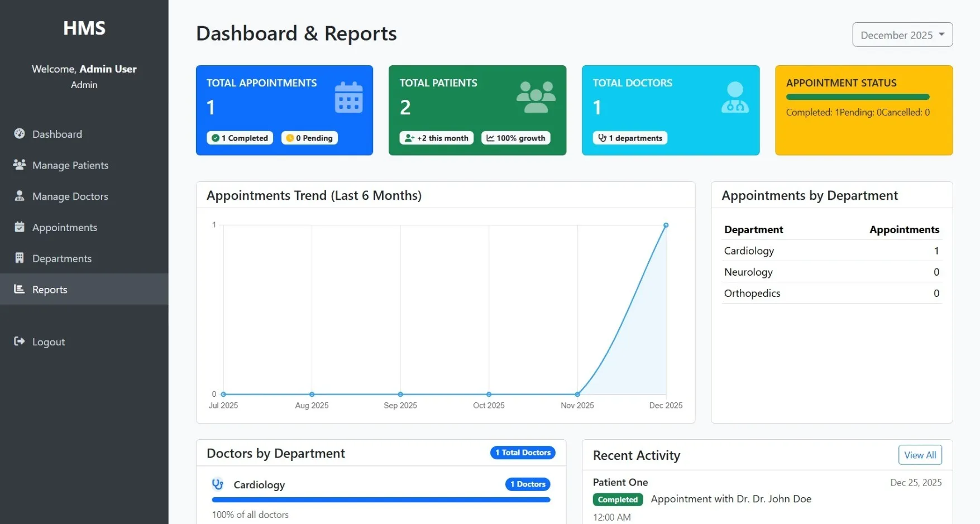Image resolution: width=980 pixels, height=524 pixels.
Task: Select the Departments icon in the sidebar
Action: [x=20, y=258]
